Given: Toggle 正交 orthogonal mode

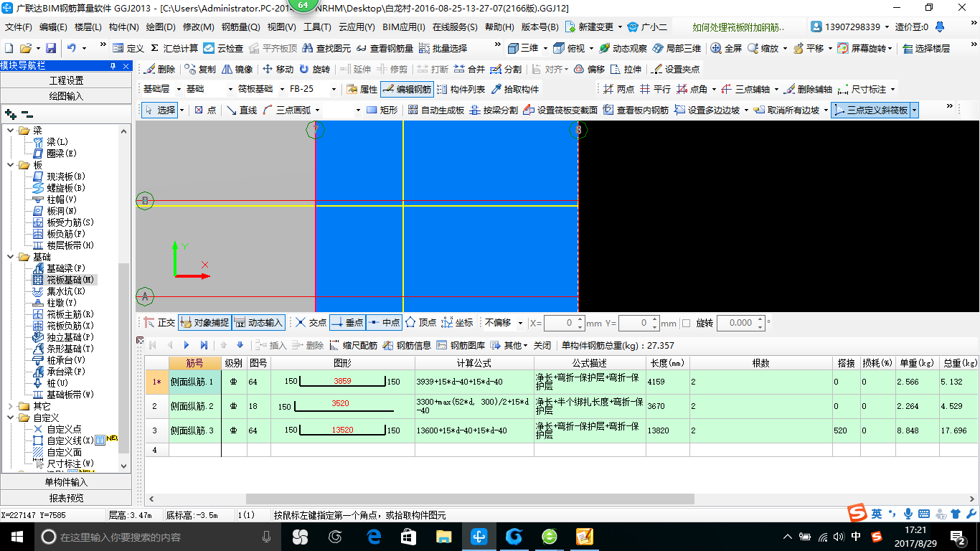Looking at the screenshot, I should point(159,323).
